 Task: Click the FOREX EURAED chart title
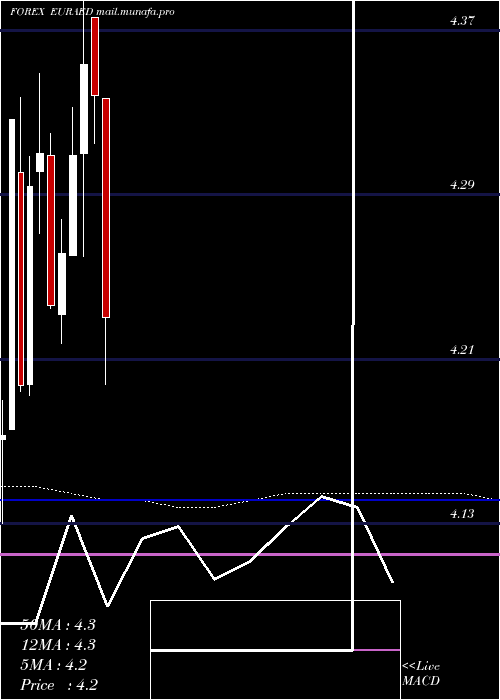pyautogui.click(x=51, y=12)
